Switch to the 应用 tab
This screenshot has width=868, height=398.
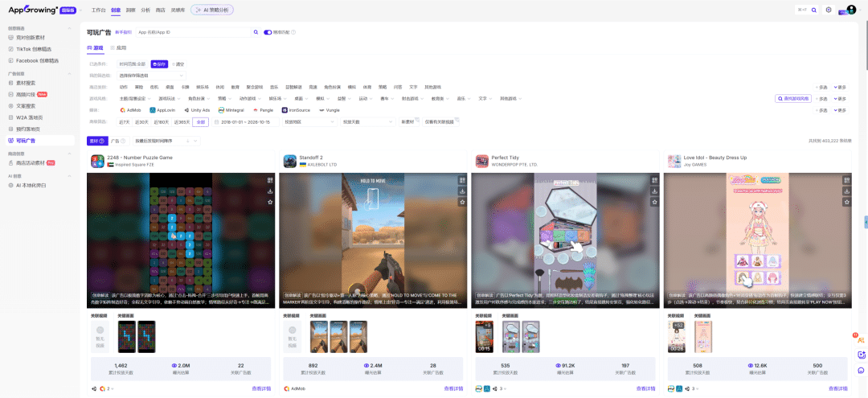118,48
